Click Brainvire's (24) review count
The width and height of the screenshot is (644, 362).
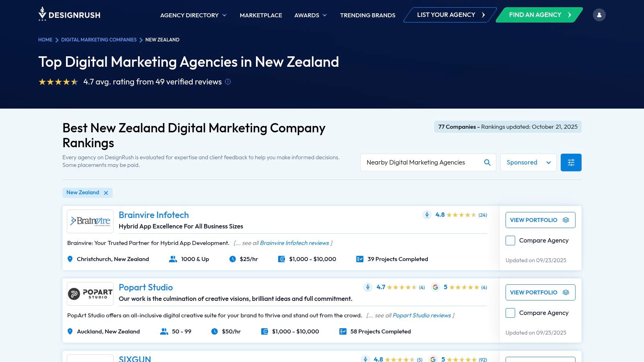click(483, 215)
